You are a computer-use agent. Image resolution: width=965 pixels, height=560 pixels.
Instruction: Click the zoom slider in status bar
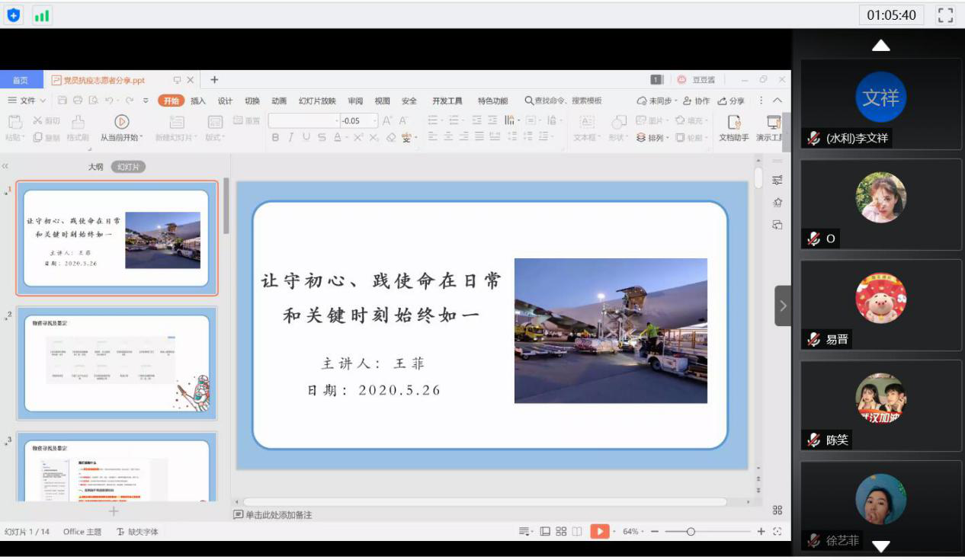(691, 531)
